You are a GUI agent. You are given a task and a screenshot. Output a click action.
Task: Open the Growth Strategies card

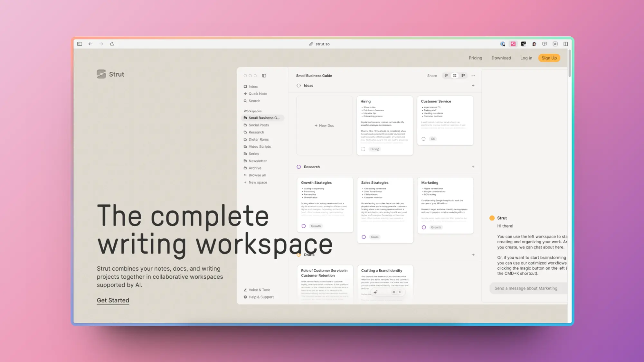(325, 205)
